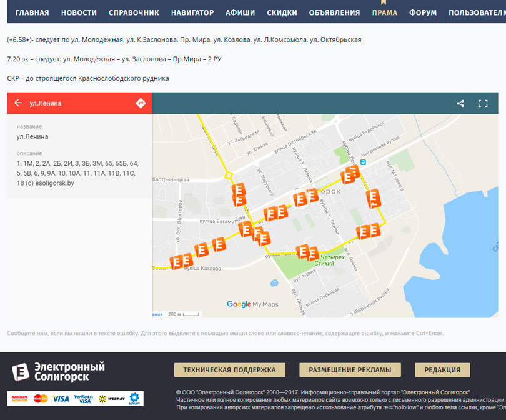Image resolution: width=506 pixels, height=420 pixels.
Task: Open the НОВОСТИ menu item
Action: click(x=79, y=12)
